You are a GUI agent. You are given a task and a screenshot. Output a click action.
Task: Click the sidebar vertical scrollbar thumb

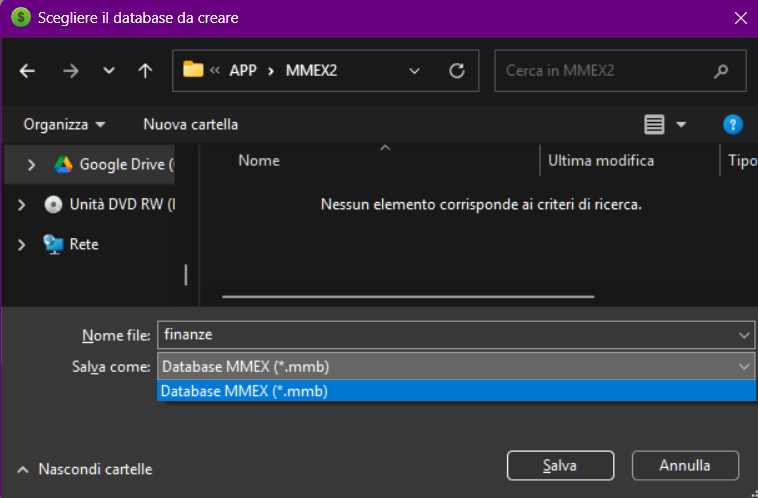[x=186, y=275]
